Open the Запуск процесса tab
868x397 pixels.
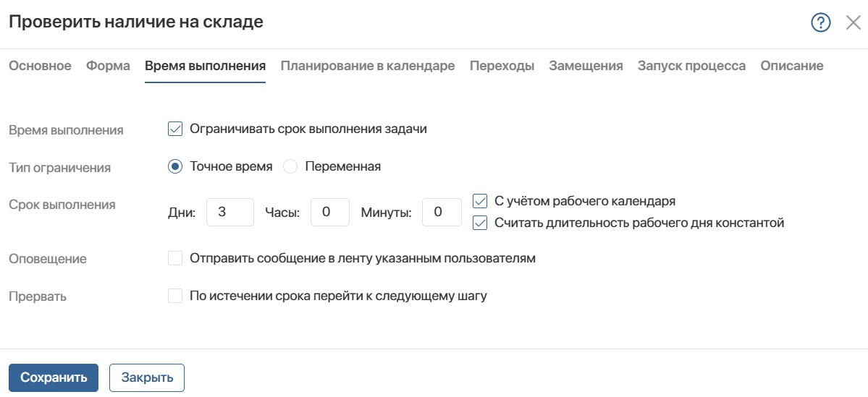click(x=691, y=66)
